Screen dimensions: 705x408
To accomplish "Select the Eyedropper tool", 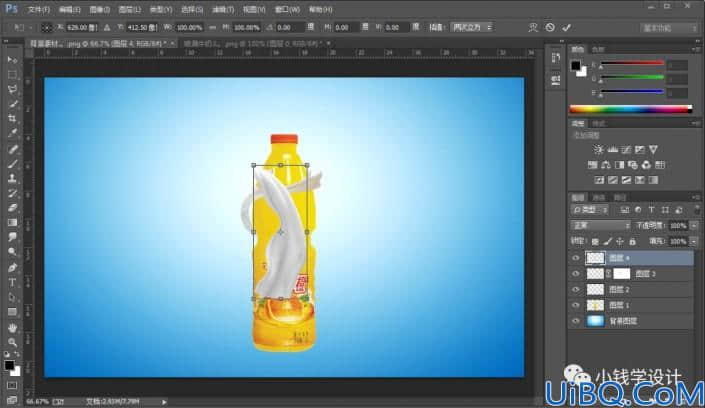I will pyautogui.click(x=12, y=134).
